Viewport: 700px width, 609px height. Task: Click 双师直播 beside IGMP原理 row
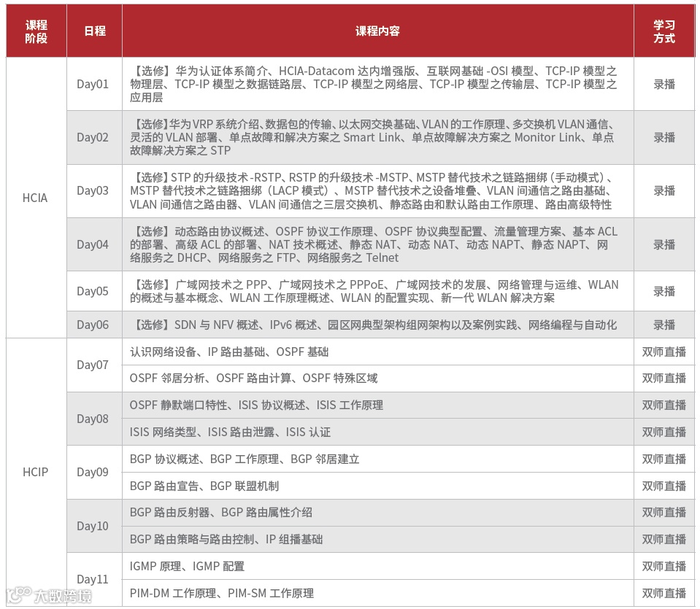664,566
